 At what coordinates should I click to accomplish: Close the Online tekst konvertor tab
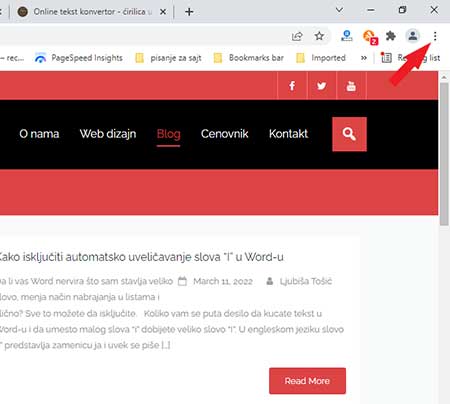tap(163, 12)
